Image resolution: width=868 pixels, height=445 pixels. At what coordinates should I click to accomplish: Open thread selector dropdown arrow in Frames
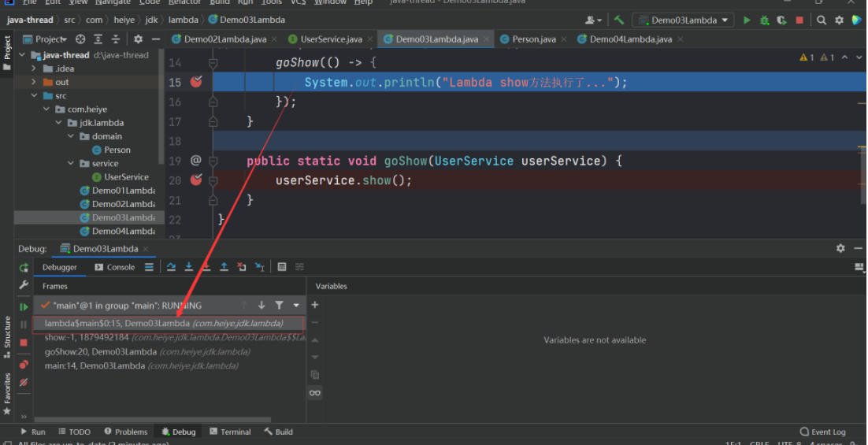click(x=296, y=306)
